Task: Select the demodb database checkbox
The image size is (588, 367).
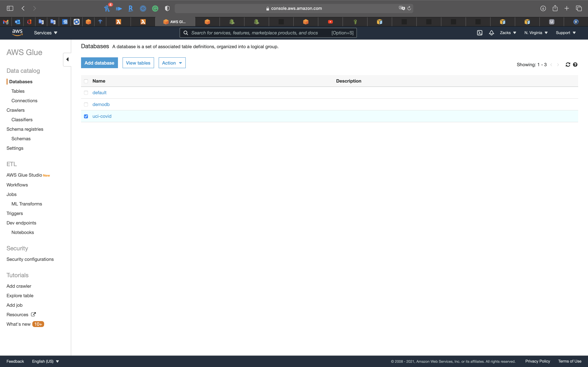Action: tap(86, 105)
